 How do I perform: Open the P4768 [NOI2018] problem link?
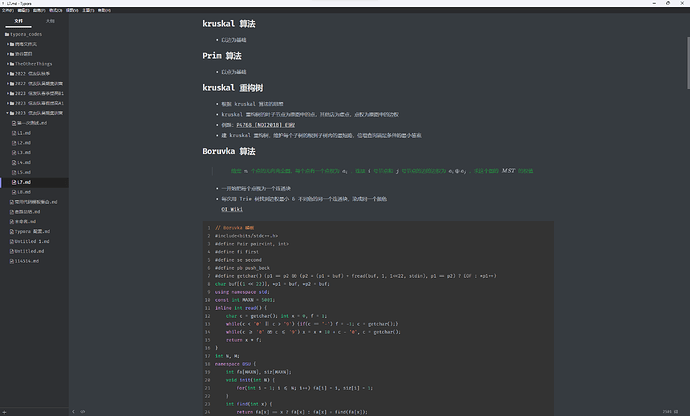point(266,125)
